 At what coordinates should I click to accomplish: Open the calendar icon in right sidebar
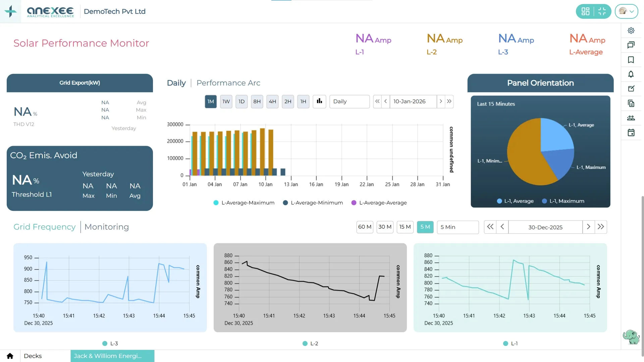click(631, 133)
